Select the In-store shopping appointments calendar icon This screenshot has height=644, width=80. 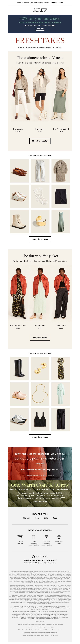[x=46, y=537]
